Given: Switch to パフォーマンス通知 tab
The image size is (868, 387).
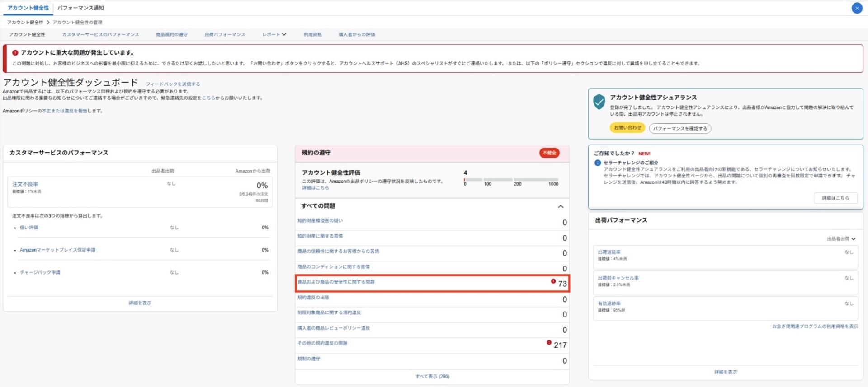Looking at the screenshot, I should click(x=80, y=8).
